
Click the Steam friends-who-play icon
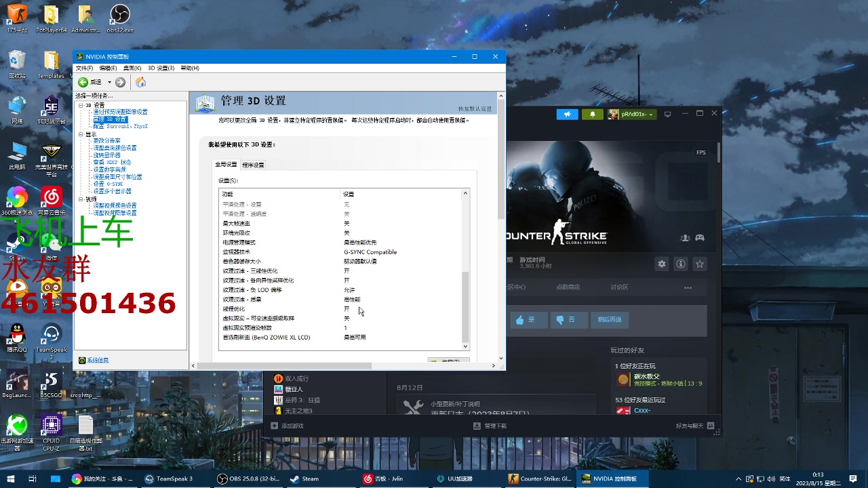click(x=685, y=238)
